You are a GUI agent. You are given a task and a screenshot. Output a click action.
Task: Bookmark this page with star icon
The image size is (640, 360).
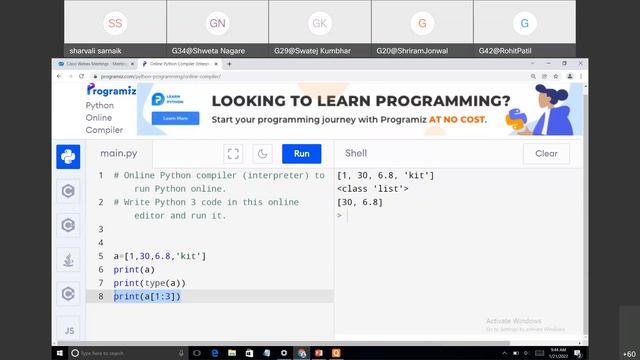coord(556,76)
